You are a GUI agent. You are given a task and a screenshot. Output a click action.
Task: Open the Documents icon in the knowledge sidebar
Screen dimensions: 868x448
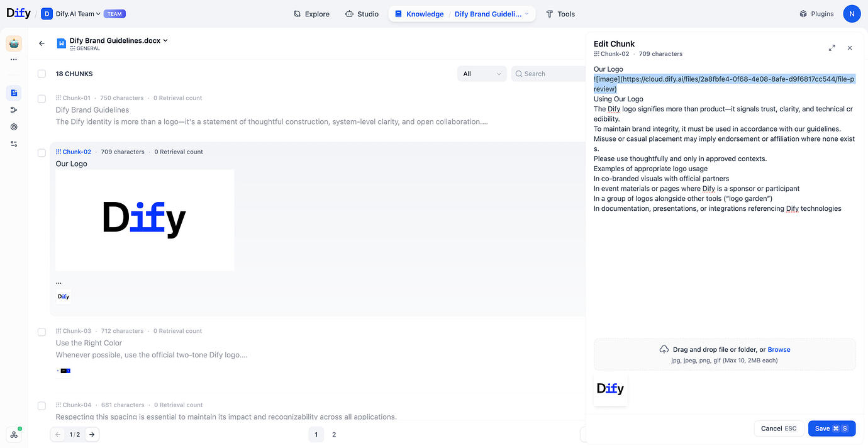[14, 92]
